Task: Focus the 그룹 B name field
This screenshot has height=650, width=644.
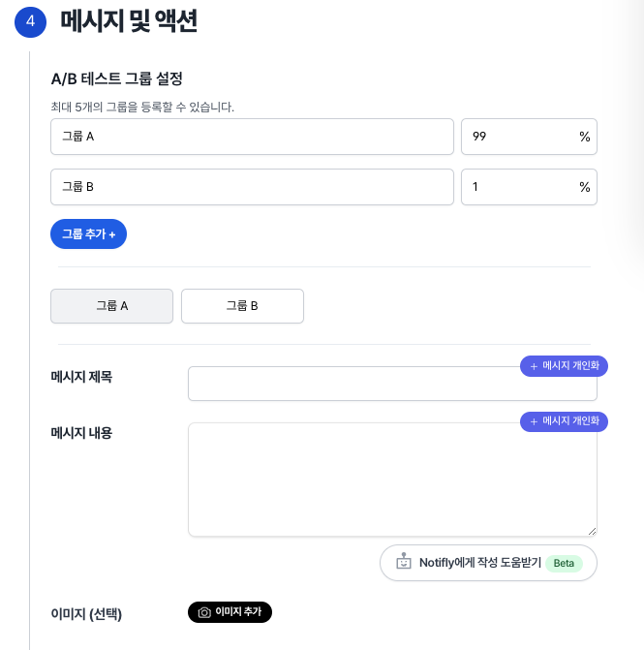Action: point(252,187)
